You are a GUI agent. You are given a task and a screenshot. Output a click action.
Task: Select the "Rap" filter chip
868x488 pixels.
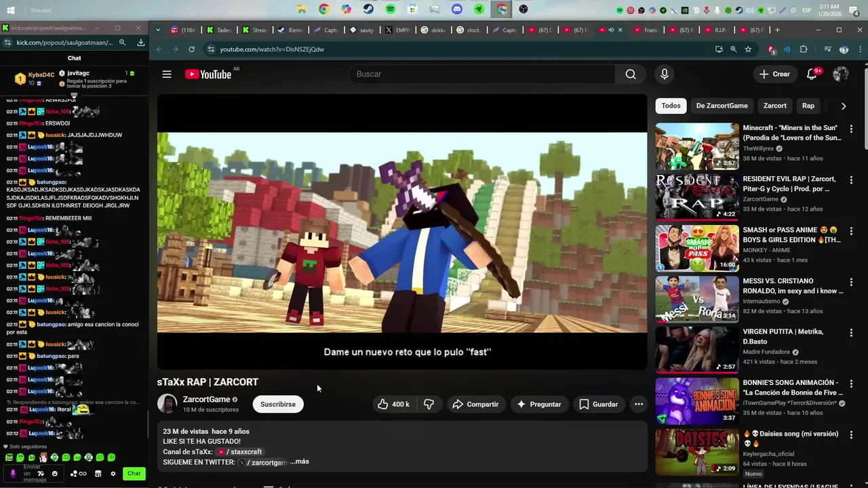click(808, 106)
